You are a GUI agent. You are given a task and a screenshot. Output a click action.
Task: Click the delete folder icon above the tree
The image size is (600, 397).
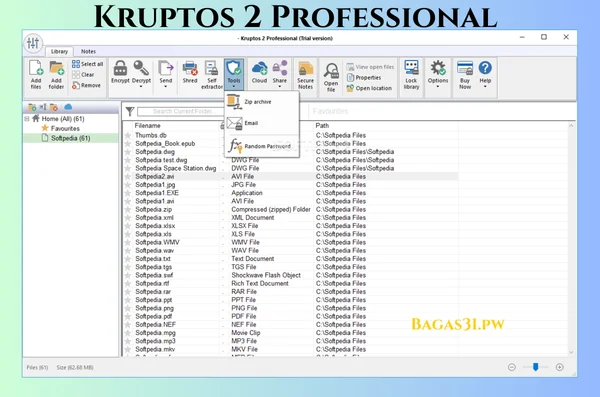tap(54, 107)
